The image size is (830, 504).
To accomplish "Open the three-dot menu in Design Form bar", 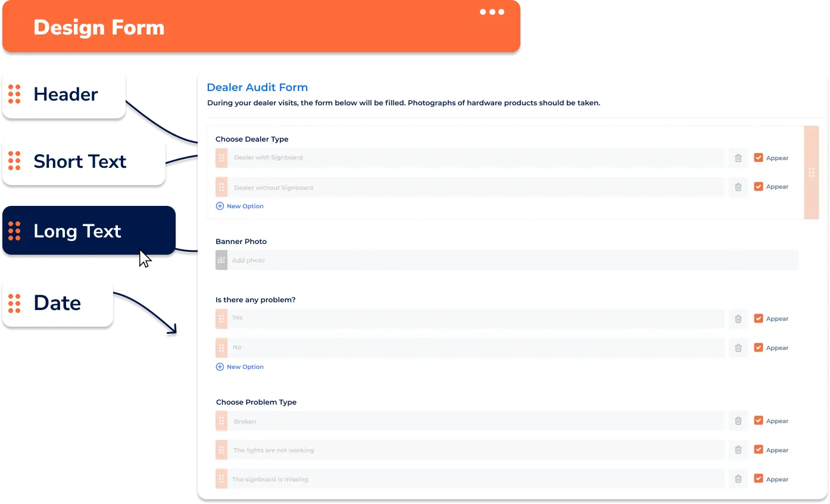I will click(492, 12).
